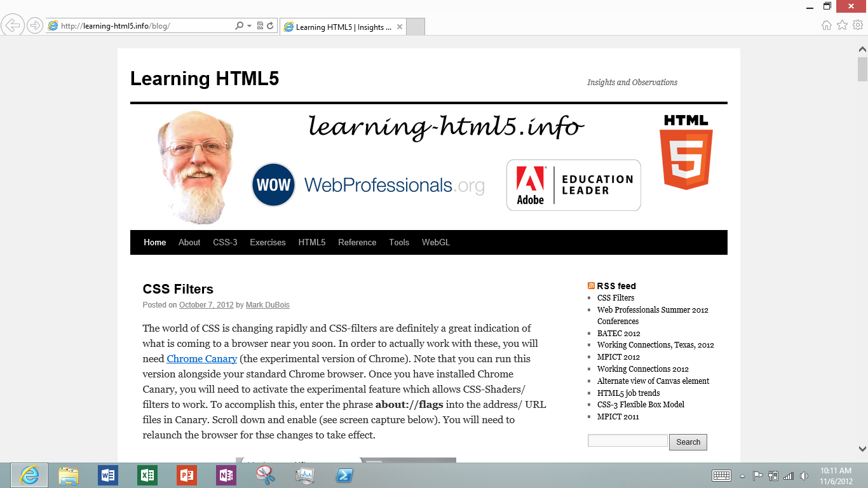Click the page scrollbar up arrow

pyautogui.click(x=862, y=50)
